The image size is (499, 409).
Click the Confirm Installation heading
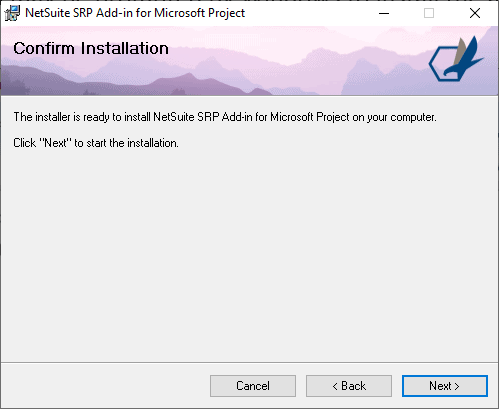click(91, 48)
